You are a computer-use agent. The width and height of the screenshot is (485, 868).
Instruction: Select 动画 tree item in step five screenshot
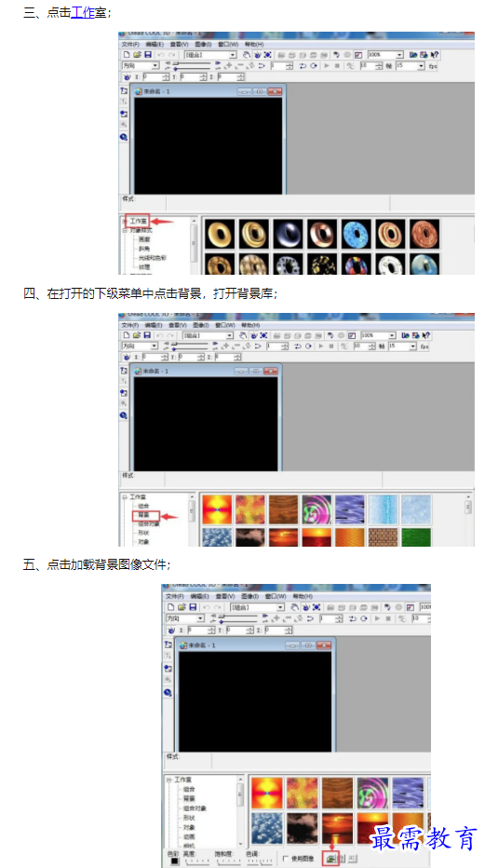pos(189,836)
